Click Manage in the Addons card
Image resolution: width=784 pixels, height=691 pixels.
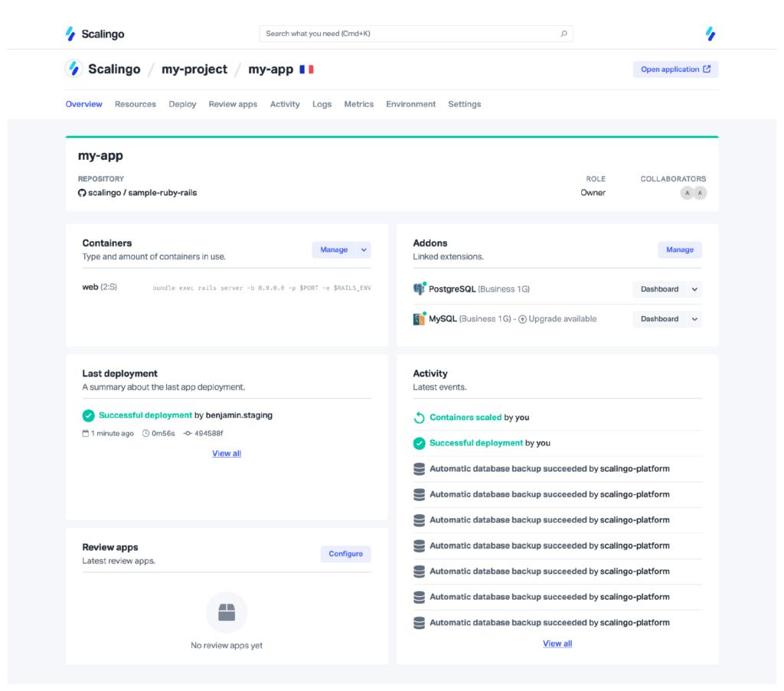tap(680, 249)
